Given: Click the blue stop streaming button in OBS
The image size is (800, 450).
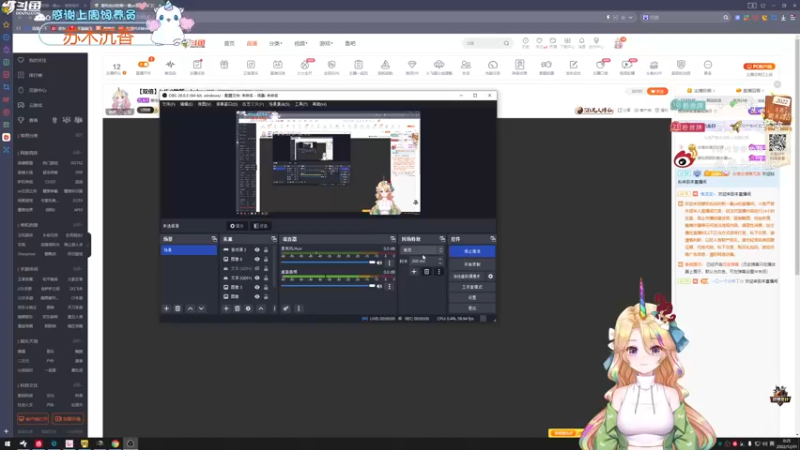Looking at the screenshot, I should click(472, 251).
